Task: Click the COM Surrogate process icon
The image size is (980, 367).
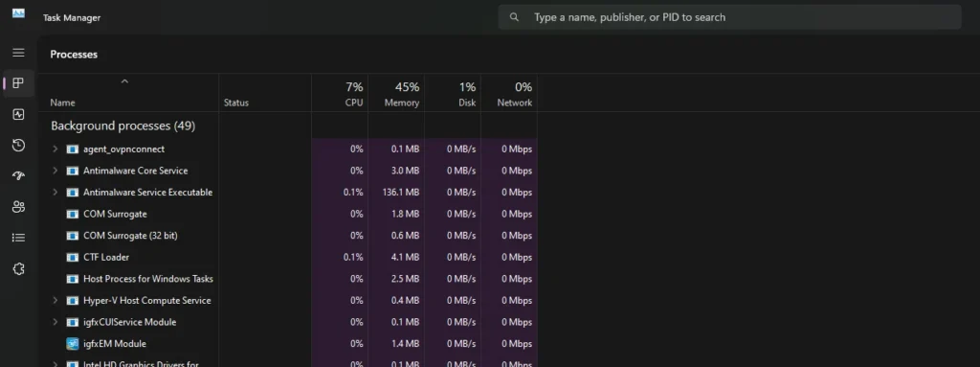Action: click(73, 214)
